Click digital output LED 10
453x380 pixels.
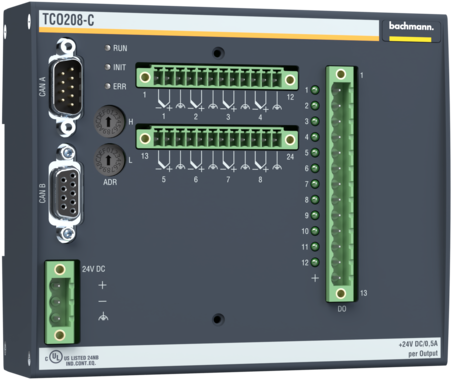(315, 231)
